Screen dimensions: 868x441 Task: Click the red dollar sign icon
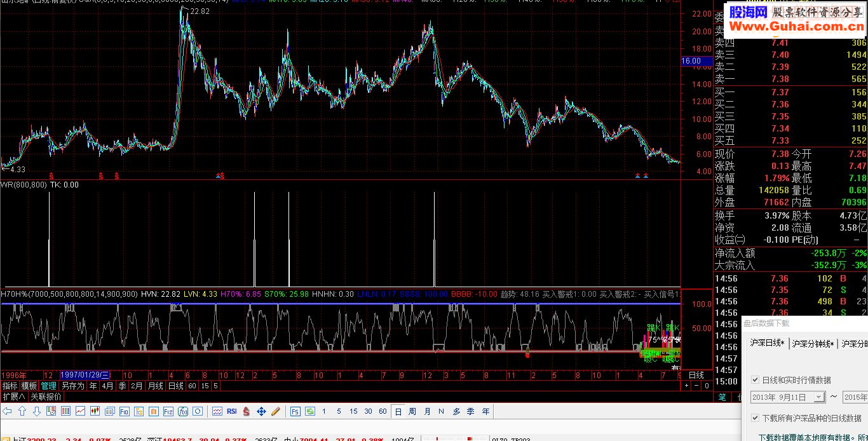point(246,411)
